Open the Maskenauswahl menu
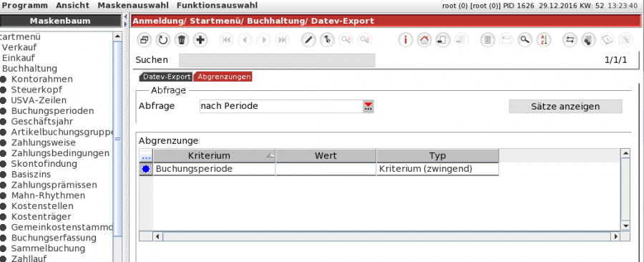The width and height of the screenshot is (644, 262). coord(133,5)
